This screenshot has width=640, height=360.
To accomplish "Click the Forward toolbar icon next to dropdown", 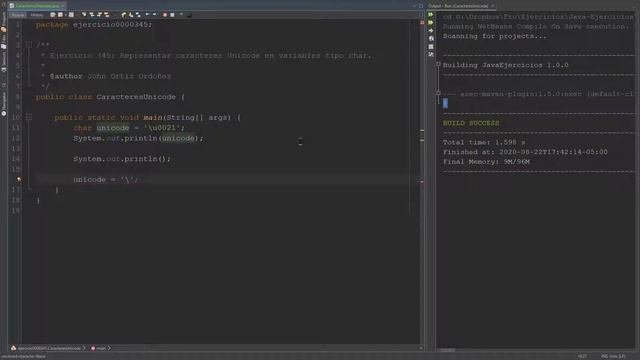I will point(71,15).
